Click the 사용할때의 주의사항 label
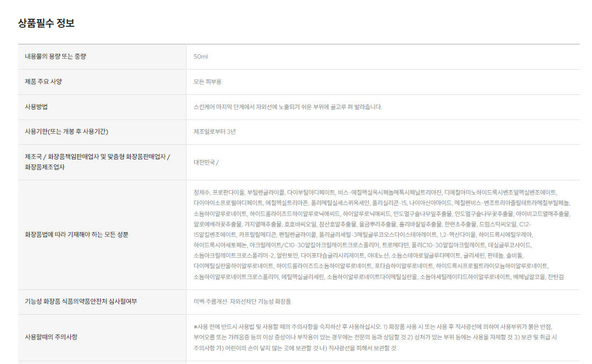Image resolution: width=592 pixels, height=364 pixels. [51, 337]
